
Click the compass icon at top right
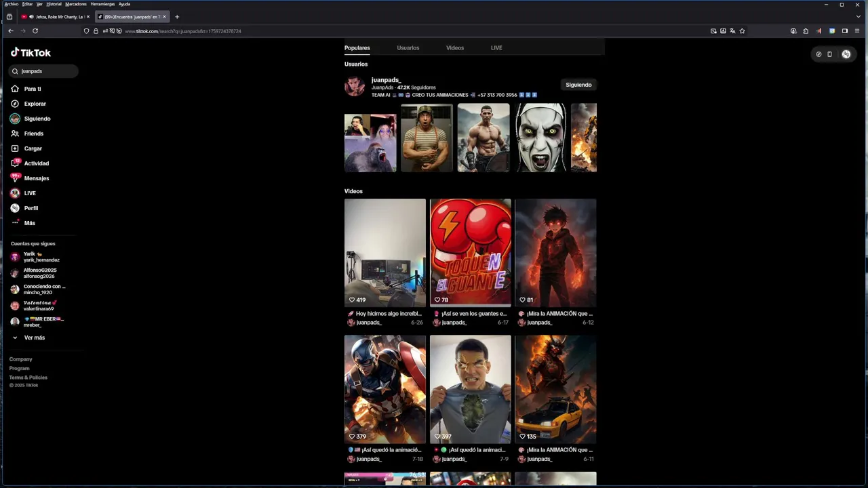(x=818, y=54)
